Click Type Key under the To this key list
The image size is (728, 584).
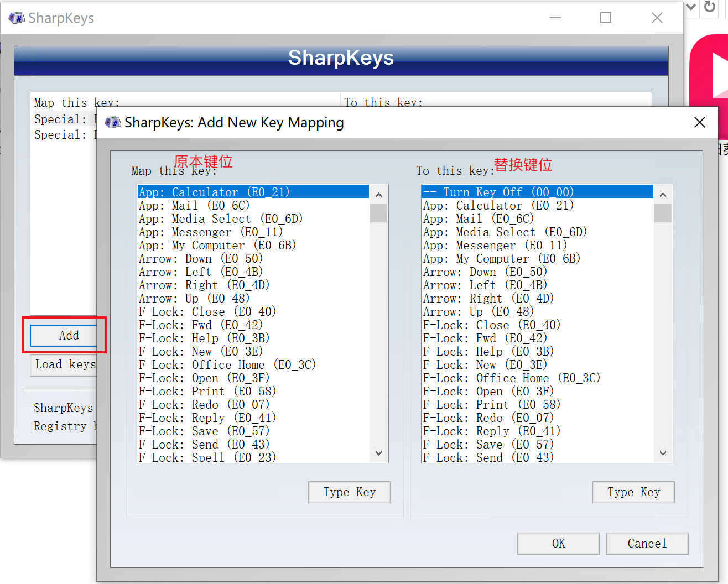coord(633,492)
